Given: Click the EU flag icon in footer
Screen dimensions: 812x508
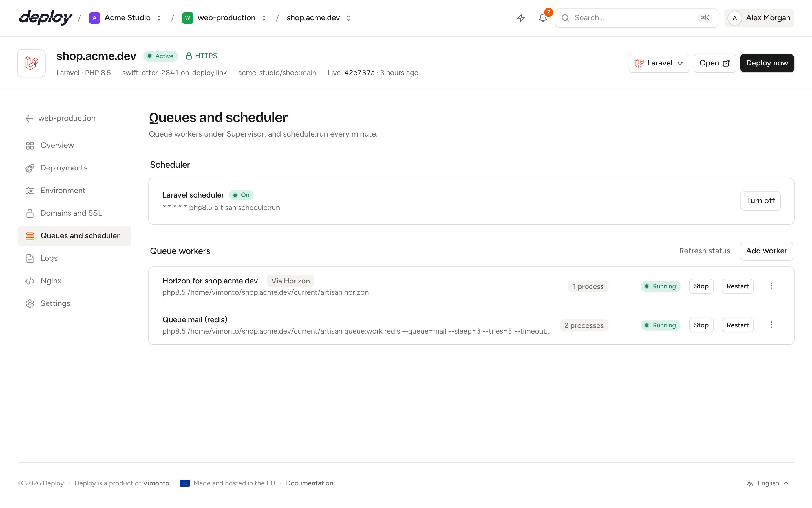Looking at the screenshot, I should 185,483.
